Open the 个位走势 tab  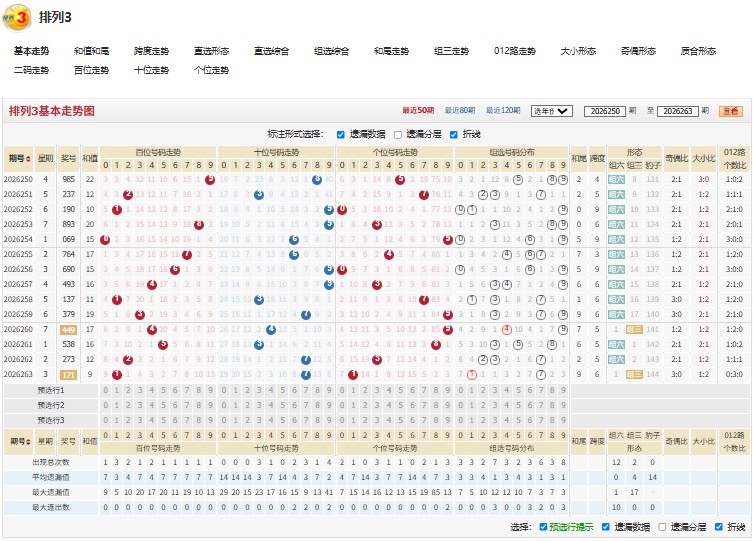211,70
